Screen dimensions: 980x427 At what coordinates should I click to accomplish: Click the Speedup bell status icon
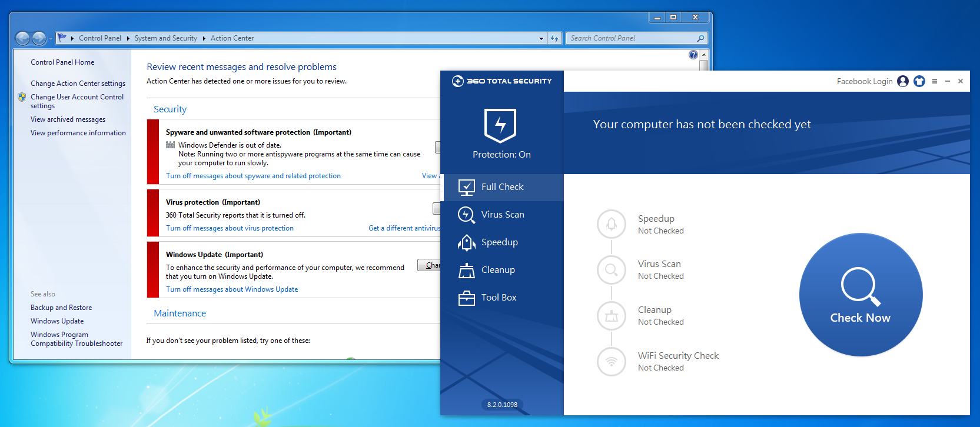[x=612, y=224]
